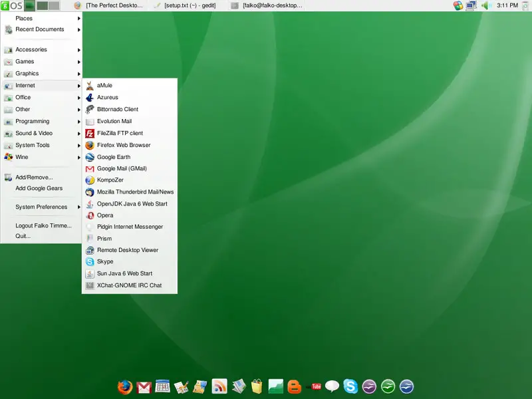Expand Recent Documents submenu
This screenshot has height=399, width=532.
[x=41, y=29]
